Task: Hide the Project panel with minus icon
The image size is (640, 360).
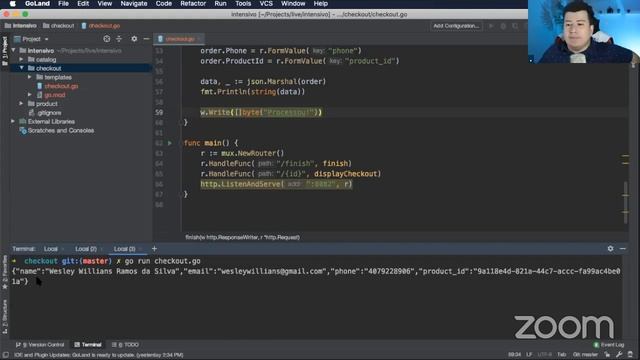Action: [146, 39]
